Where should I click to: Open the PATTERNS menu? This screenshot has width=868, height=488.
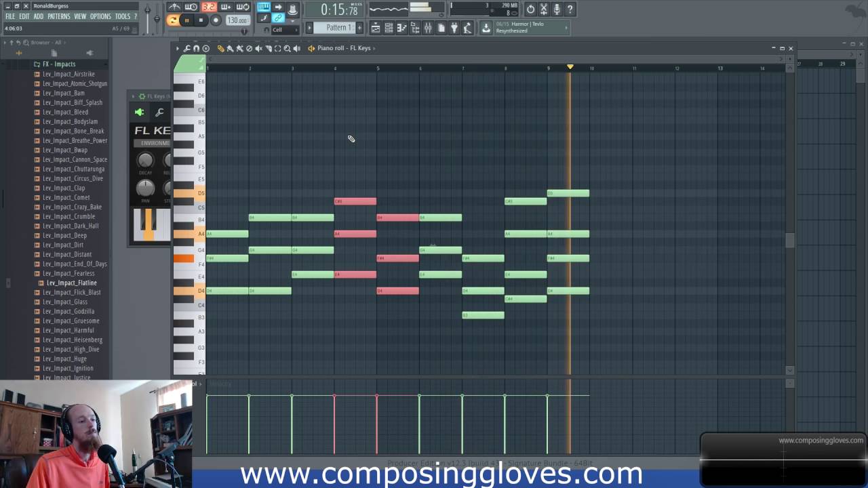pos(59,16)
